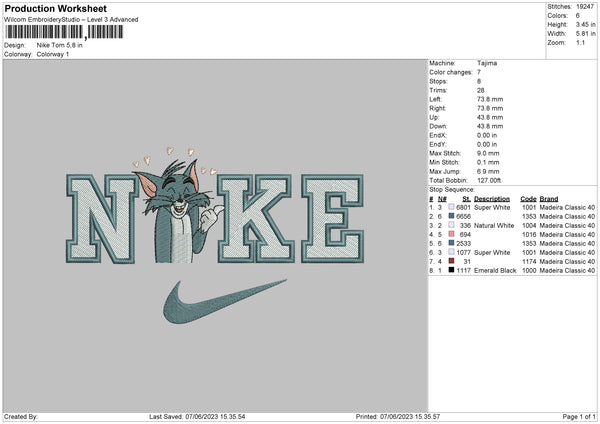Click code 1174 in stop 7 row
This screenshot has height=424, width=600.
click(529, 261)
